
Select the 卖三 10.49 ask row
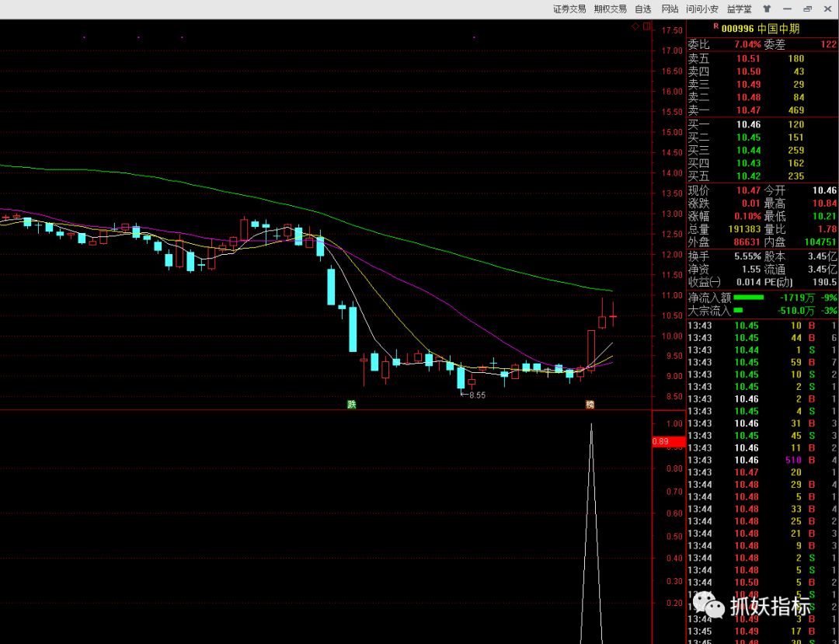[x=763, y=85]
